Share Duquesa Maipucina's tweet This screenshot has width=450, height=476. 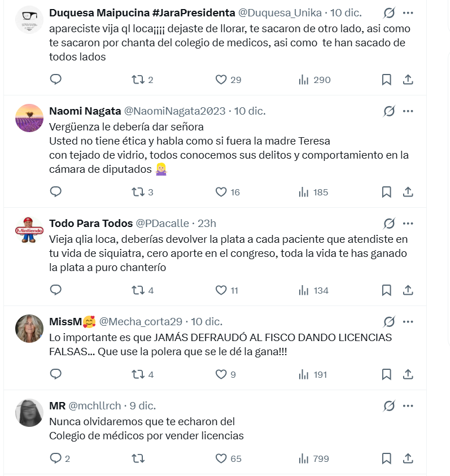pyautogui.click(x=408, y=80)
